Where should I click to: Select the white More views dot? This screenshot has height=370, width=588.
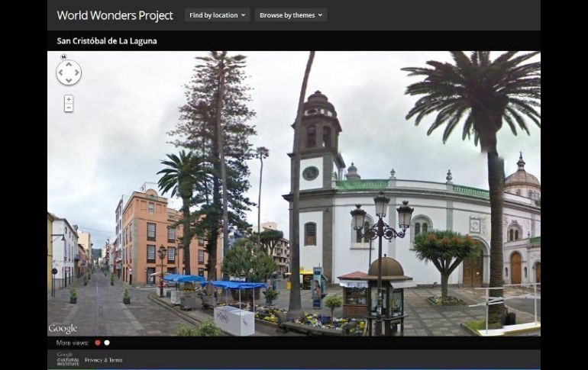coord(107,343)
